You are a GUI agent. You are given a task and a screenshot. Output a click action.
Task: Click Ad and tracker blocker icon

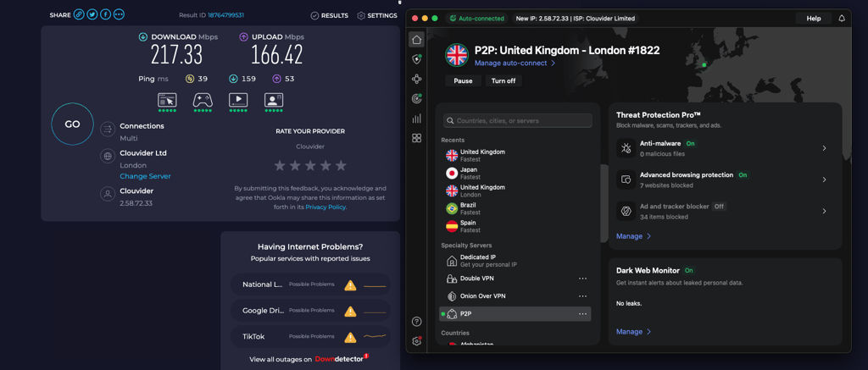tap(626, 212)
